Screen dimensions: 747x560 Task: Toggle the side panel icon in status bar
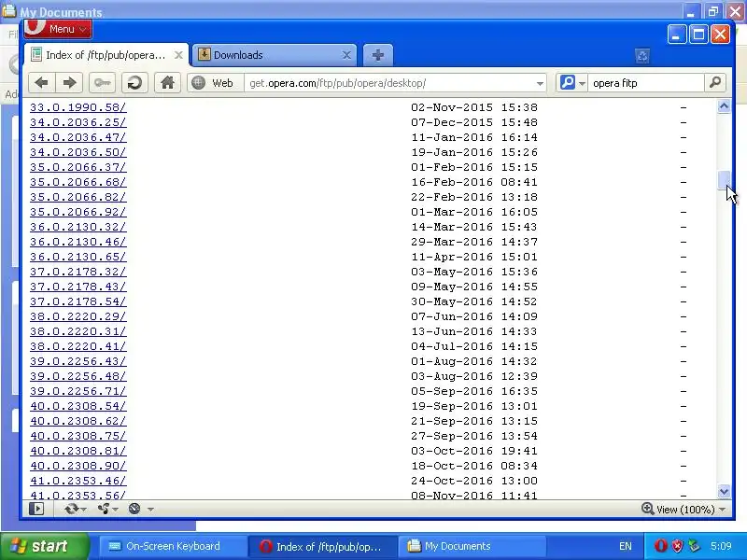(x=36, y=509)
